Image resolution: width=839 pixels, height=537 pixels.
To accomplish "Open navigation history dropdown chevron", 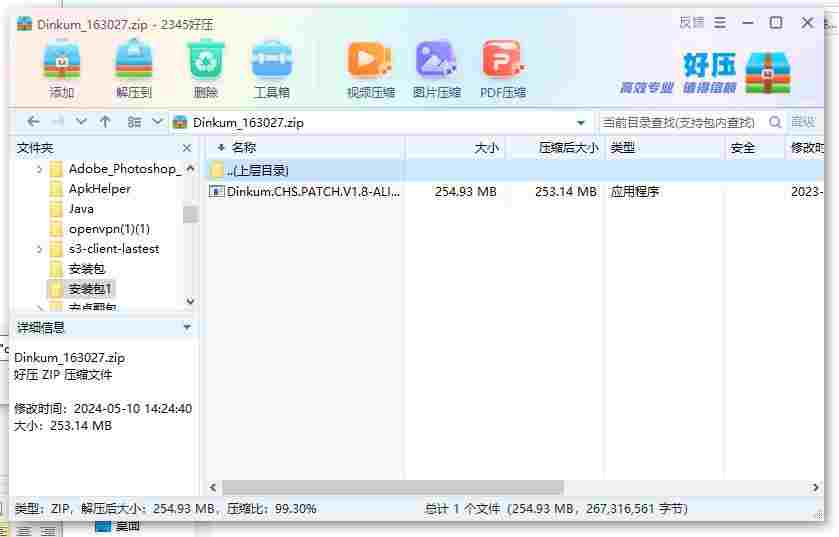I will tap(81, 122).
